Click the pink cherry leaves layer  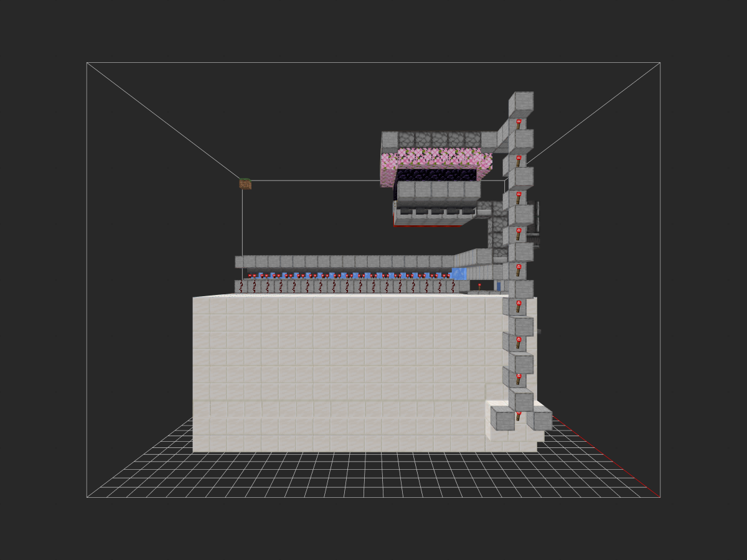(436, 160)
